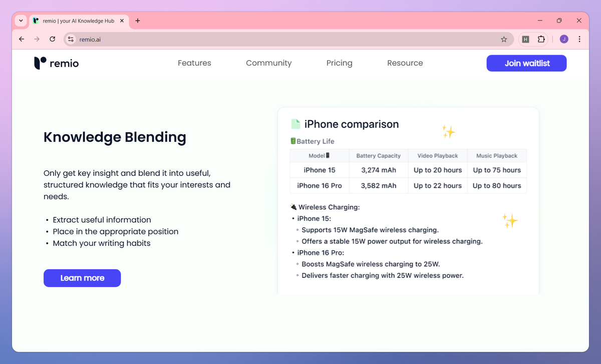This screenshot has height=364, width=601.
Task: Click the iPhone comparison title
Action: tap(352, 124)
